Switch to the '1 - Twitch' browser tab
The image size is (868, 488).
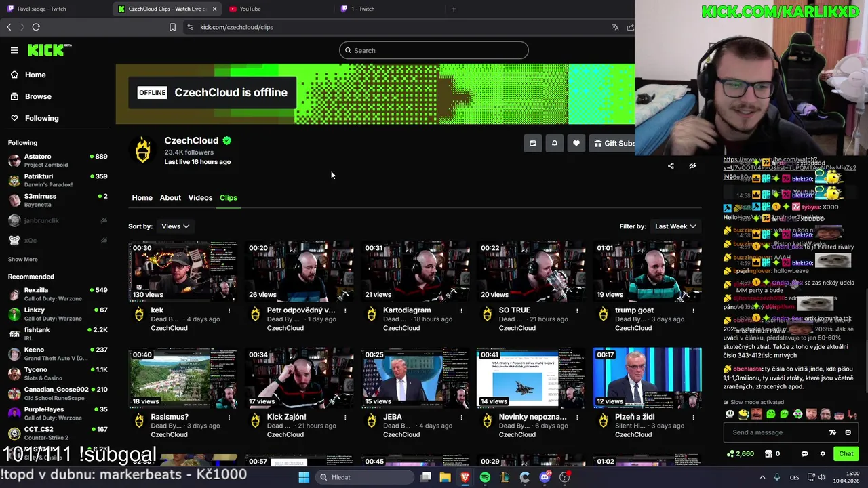pos(390,9)
